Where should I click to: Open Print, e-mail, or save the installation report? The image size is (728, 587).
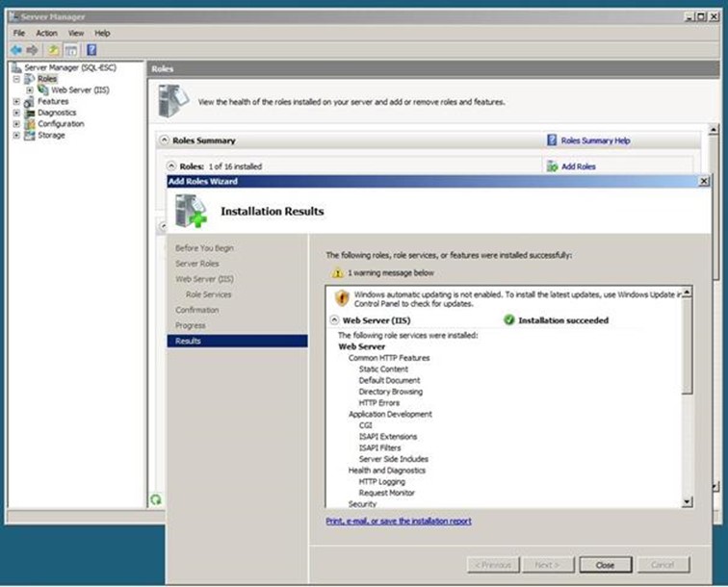(399, 522)
